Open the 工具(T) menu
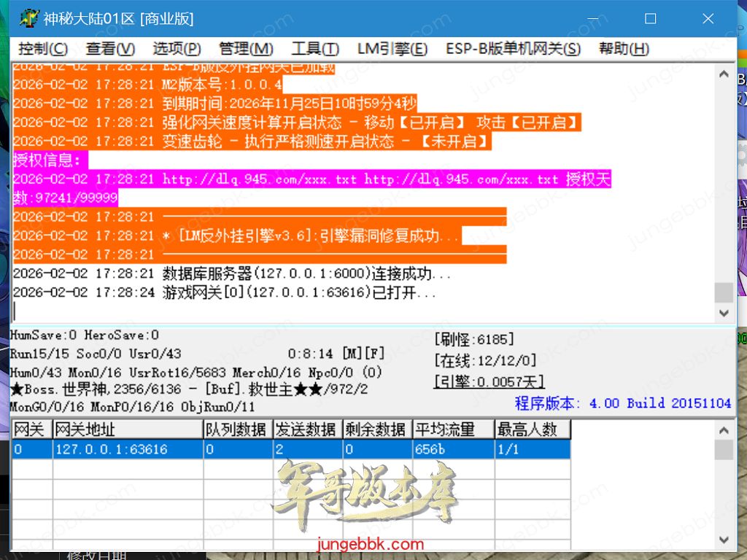 [x=315, y=49]
